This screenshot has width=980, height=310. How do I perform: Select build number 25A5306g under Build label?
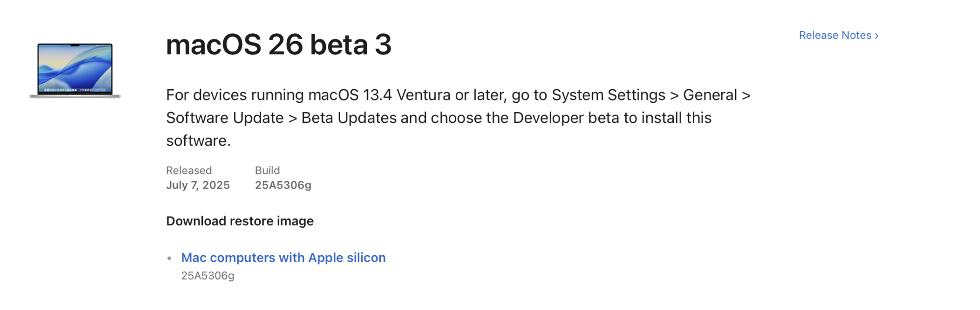283,185
